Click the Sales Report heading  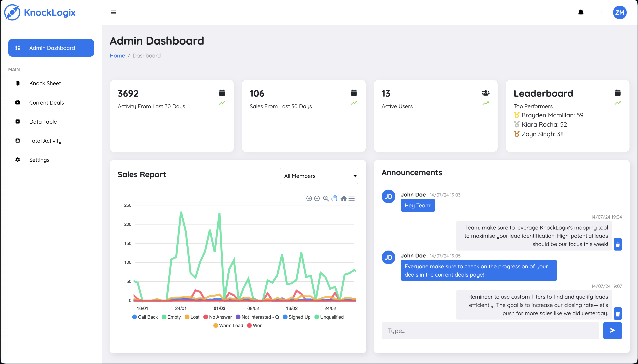coord(141,174)
